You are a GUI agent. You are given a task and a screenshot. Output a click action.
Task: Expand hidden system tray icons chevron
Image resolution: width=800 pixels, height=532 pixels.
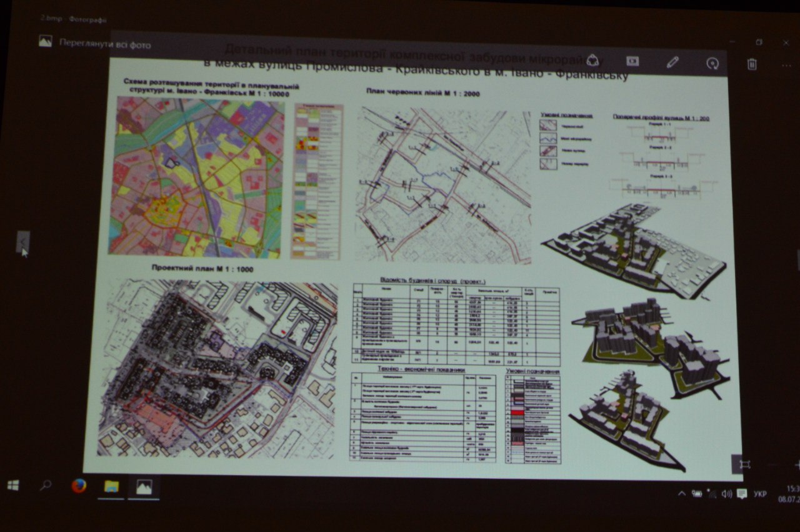pyautogui.click(x=682, y=494)
